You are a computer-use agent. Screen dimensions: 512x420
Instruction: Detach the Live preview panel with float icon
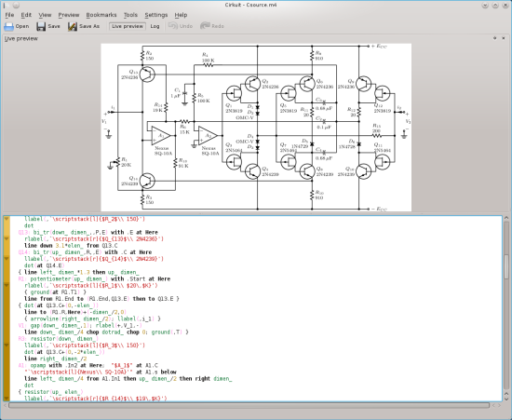pyautogui.click(x=494, y=38)
